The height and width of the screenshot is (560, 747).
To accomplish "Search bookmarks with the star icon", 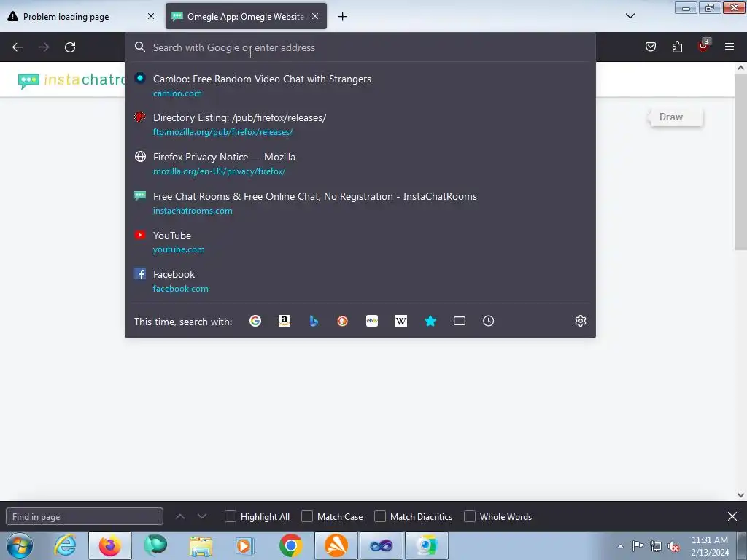I will [x=430, y=321].
